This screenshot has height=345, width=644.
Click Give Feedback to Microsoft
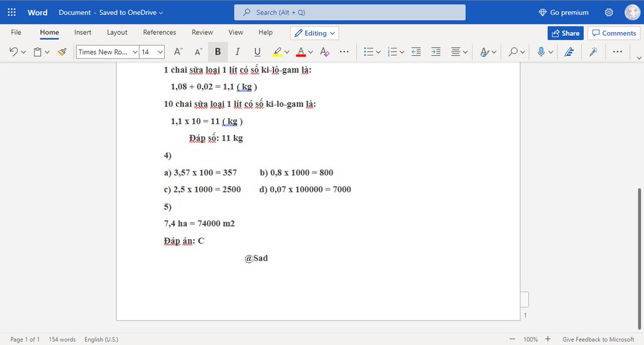pos(599,339)
